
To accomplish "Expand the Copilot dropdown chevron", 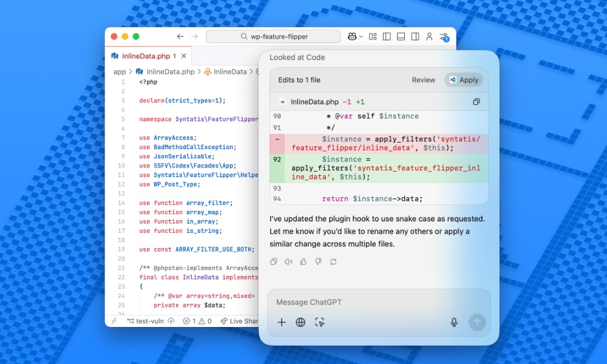I will click(361, 36).
